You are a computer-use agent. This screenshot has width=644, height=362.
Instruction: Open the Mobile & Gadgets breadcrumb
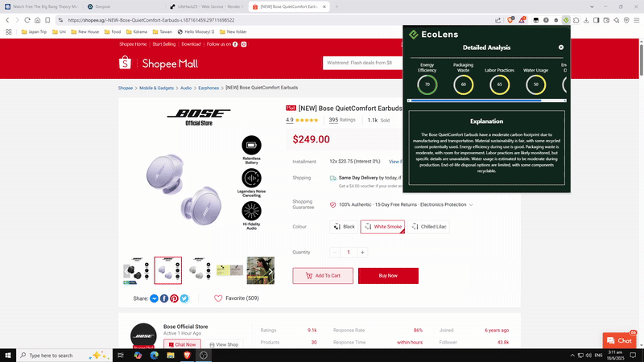[156, 88]
